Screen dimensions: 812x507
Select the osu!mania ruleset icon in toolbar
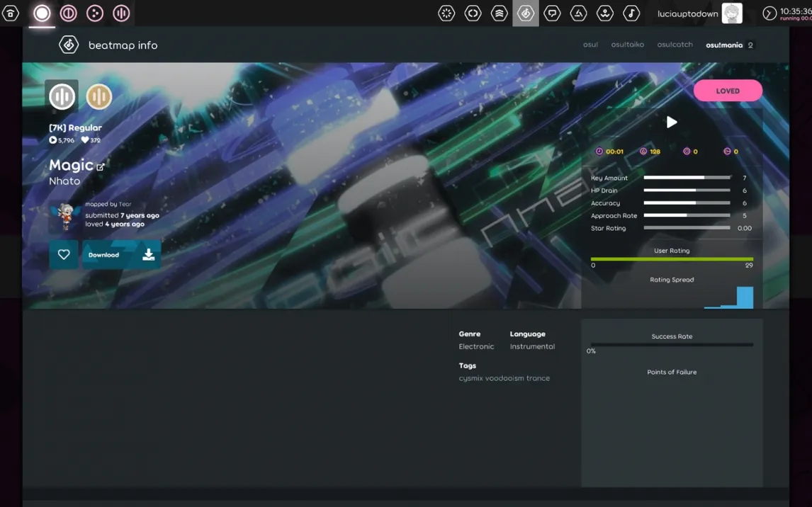tap(121, 13)
